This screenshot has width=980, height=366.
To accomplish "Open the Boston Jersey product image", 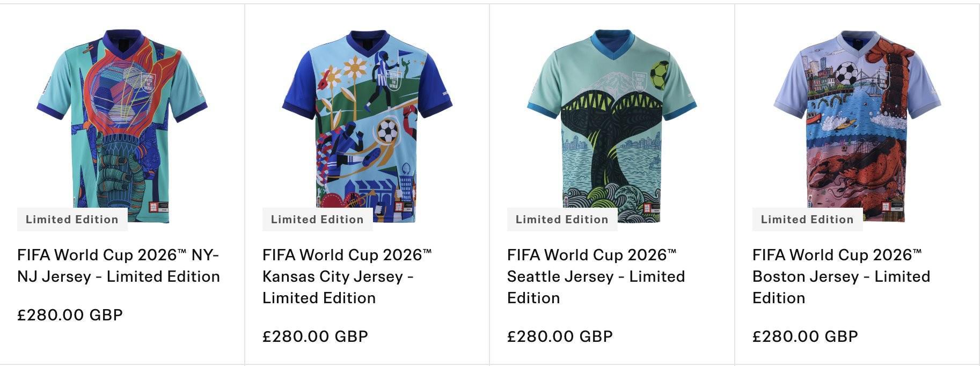I will (857, 126).
